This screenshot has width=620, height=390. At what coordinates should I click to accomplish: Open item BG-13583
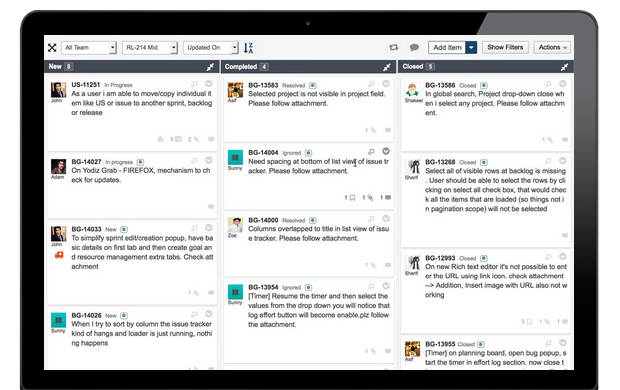tap(263, 85)
